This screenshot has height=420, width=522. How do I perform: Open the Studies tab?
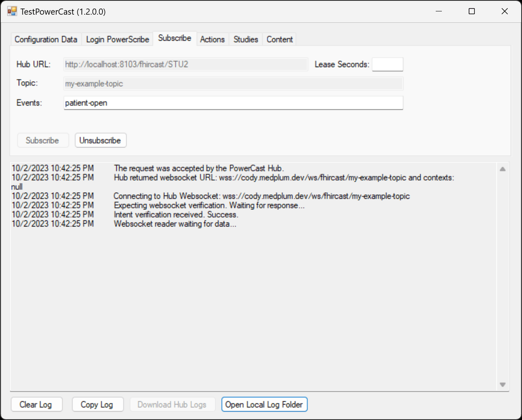[246, 39]
